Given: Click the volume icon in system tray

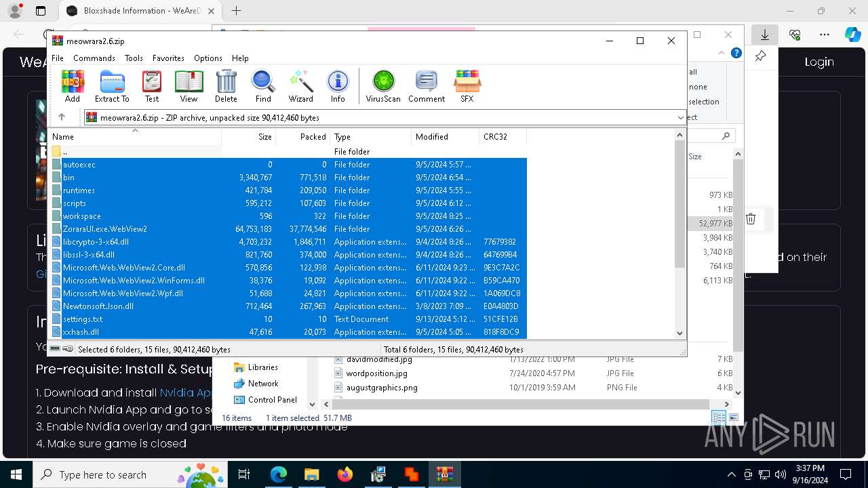Looking at the screenshot, I should click(781, 474).
